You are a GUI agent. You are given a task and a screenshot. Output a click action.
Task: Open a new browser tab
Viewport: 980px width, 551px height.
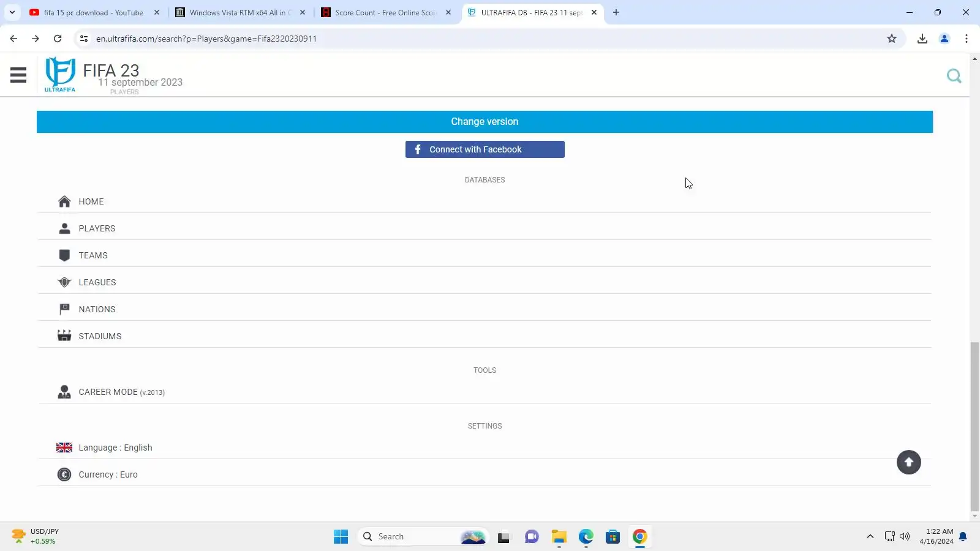coord(616,12)
